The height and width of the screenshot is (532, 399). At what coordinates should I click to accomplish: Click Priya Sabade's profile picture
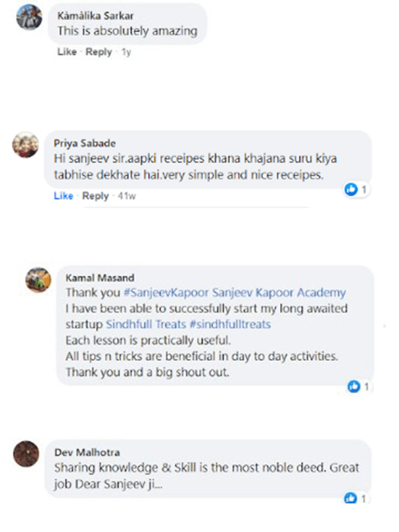(27, 144)
